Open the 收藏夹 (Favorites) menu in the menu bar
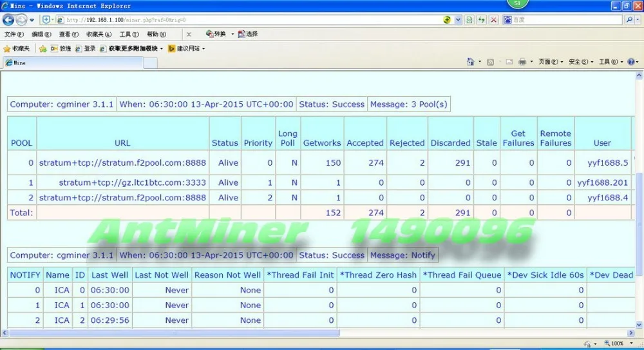 click(99, 34)
